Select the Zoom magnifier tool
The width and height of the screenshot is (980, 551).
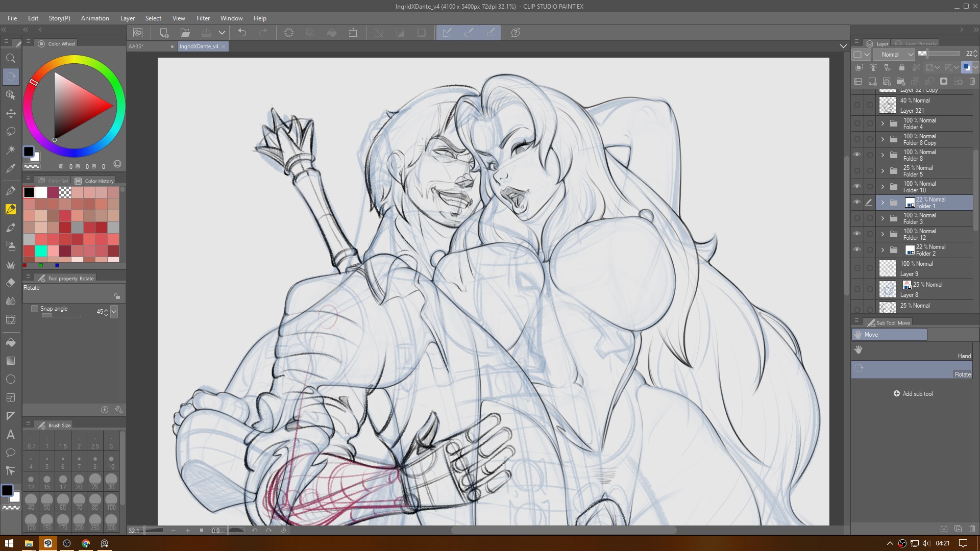pyautogui.click(x=11, y=58)
